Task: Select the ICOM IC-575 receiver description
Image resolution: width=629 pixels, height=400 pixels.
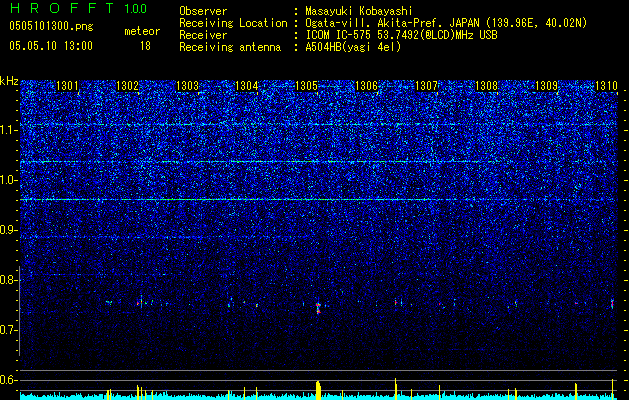Action: [401, 35]
